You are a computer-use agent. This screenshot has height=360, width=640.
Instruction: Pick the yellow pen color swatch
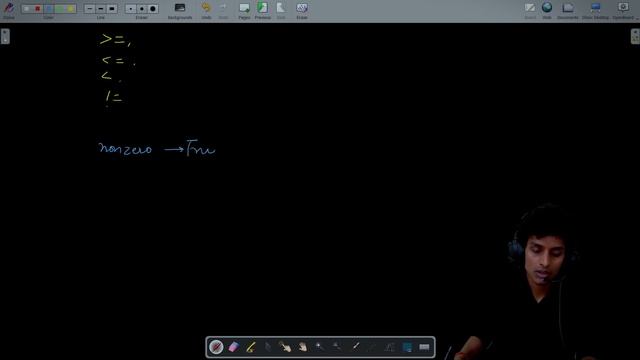coord(71,9)
